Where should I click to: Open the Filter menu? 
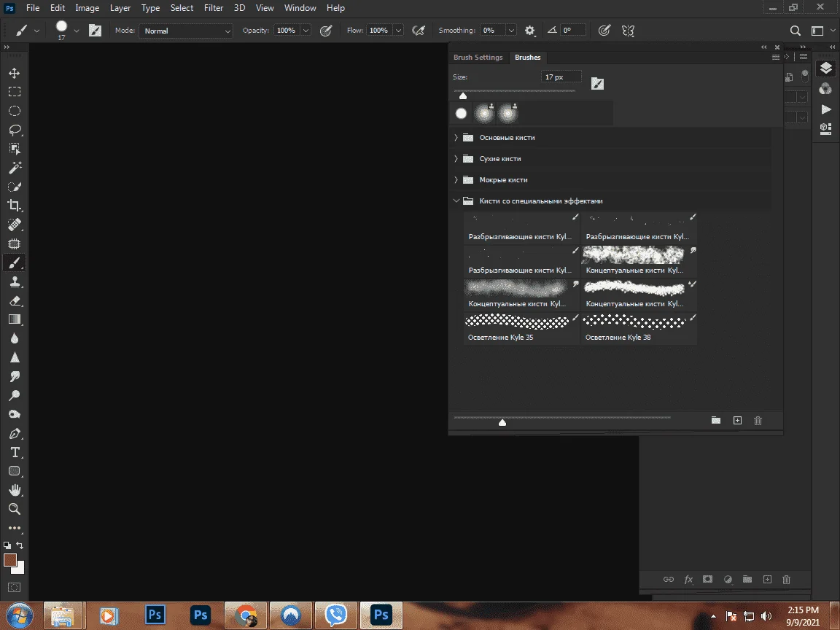point(213,8)
